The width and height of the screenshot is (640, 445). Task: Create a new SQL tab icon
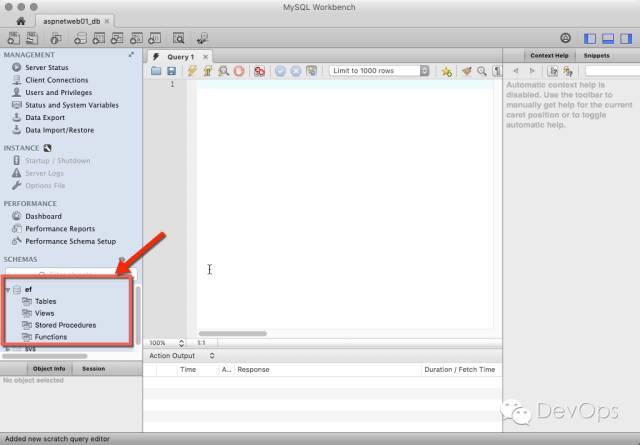coord(13,38)
